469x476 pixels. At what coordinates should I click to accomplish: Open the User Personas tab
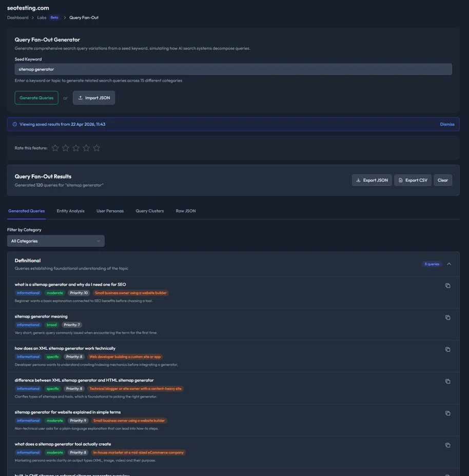pyautogui.click(x=110, y=211)
